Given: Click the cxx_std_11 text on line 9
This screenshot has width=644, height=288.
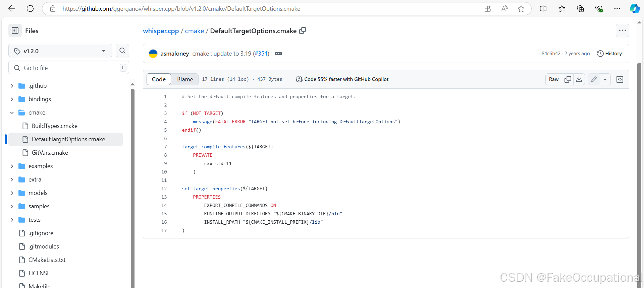Looking at the screenshot, I should coord(218,163).
